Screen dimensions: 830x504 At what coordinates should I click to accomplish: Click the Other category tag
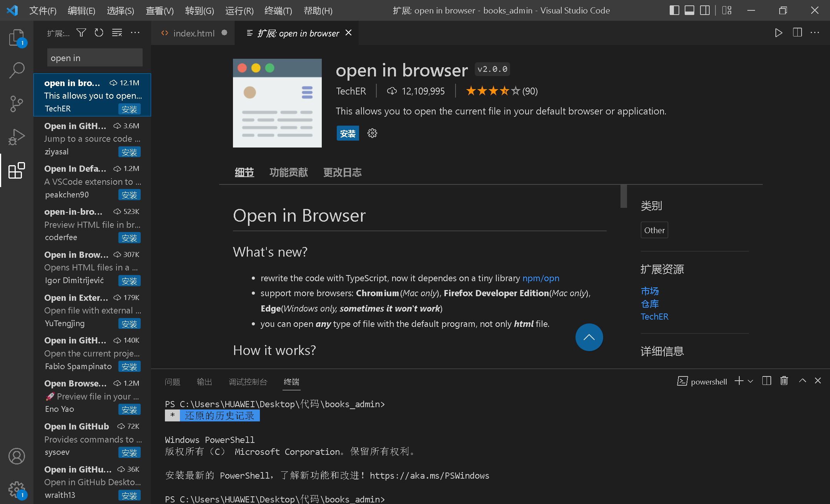click(x=654, y=230)
